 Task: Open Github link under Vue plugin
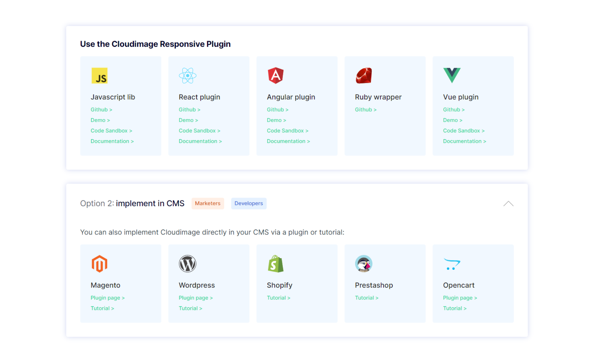(454, 110)
